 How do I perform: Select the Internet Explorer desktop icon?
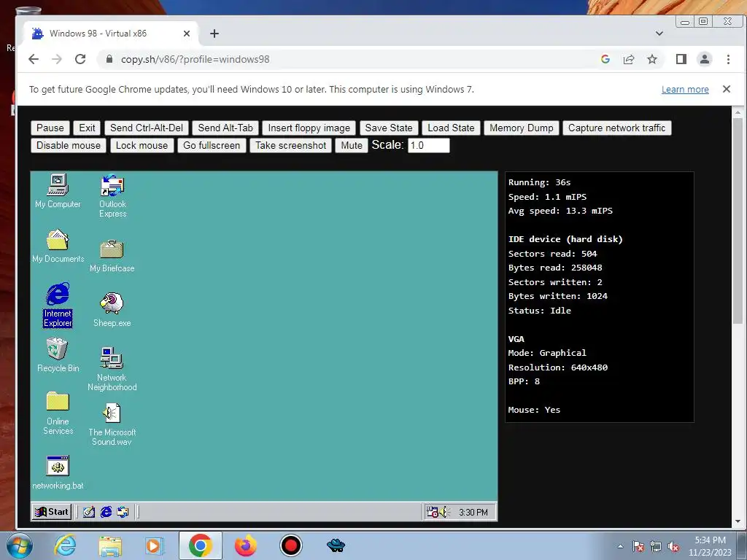58,305
